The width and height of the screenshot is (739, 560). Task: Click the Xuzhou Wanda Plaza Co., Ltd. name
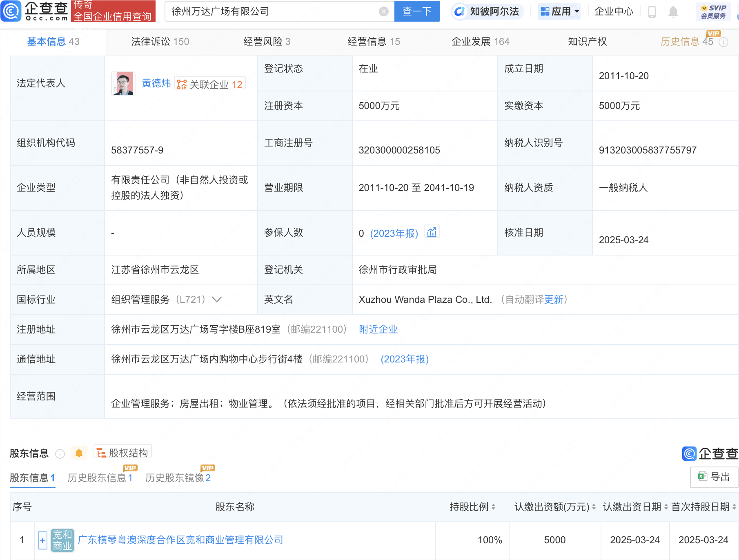click(425, 300)
